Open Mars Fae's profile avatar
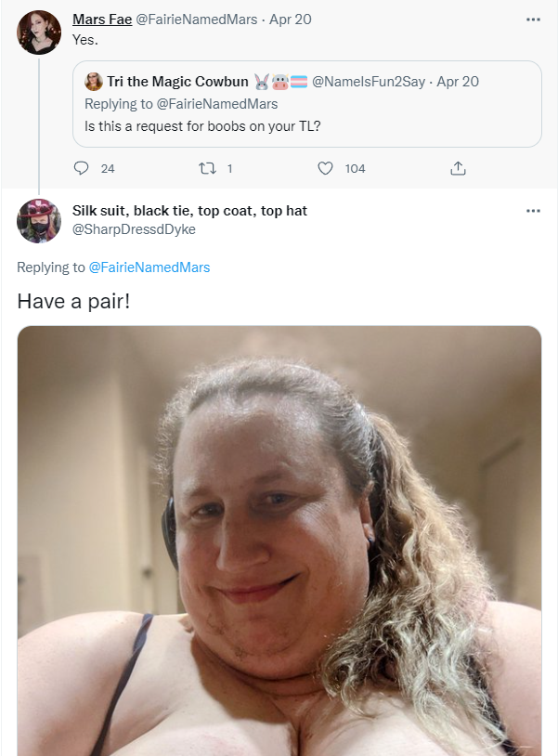 [x=39, y=33]
